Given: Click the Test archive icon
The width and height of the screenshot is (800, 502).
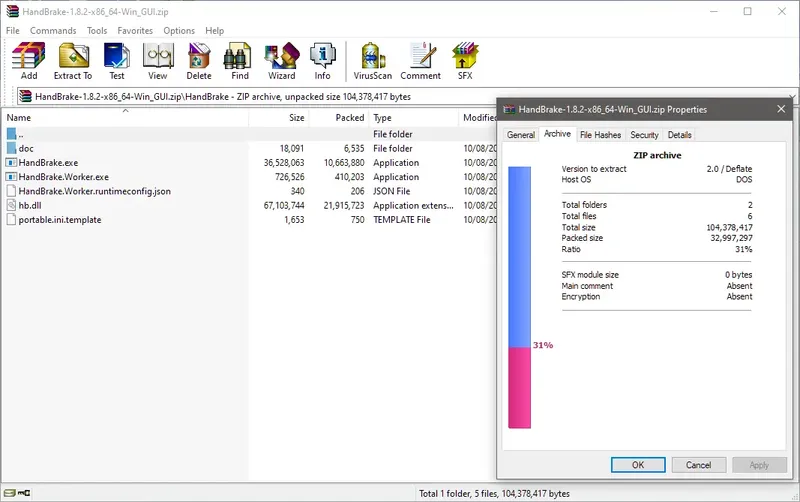Looking at the screenshot, I should pos(117,56).
